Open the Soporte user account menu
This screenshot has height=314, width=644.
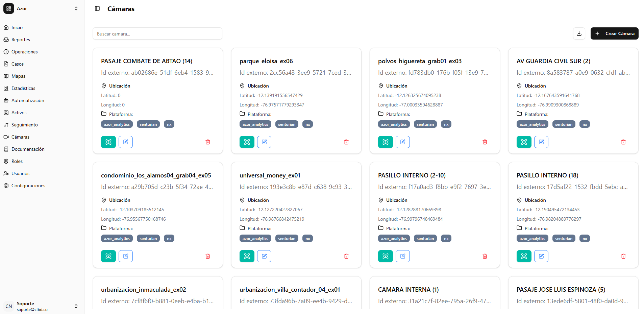(x=42, y=306)
